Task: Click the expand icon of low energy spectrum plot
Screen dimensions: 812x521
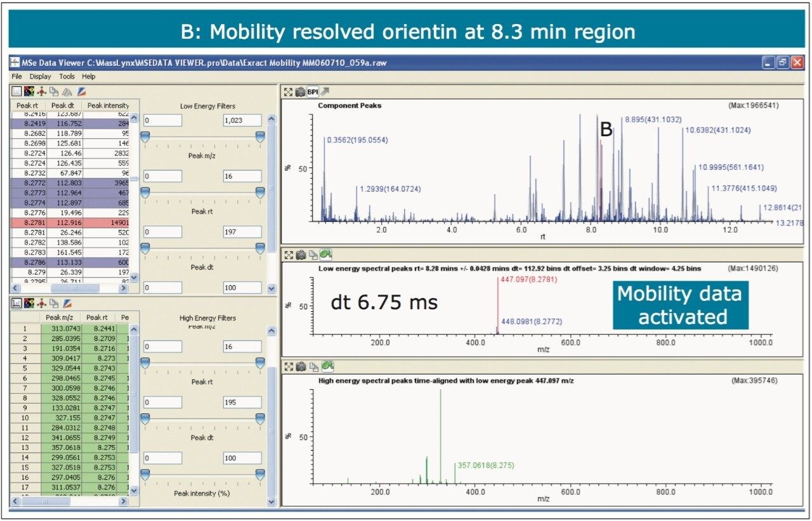Action: (x=289, y=255)
